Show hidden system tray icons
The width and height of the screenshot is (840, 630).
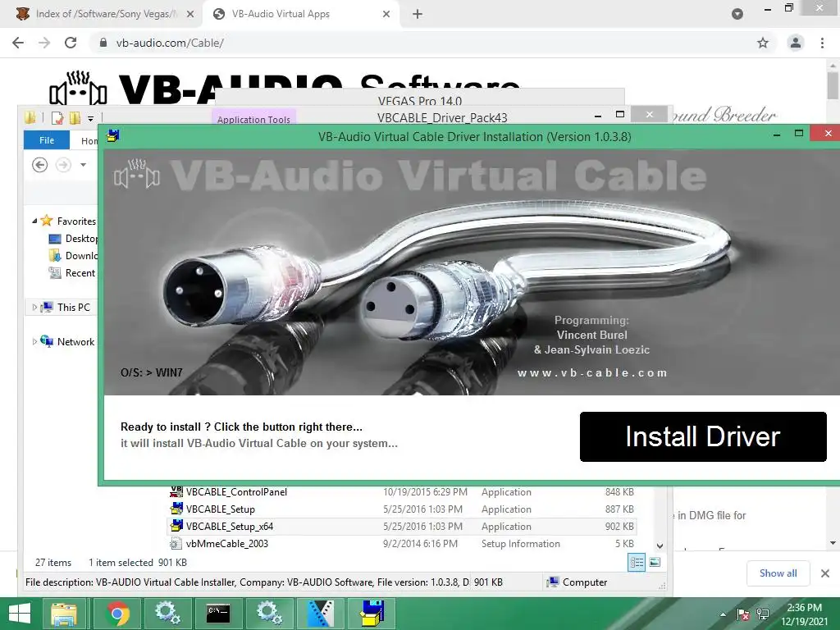click(724, 614)
